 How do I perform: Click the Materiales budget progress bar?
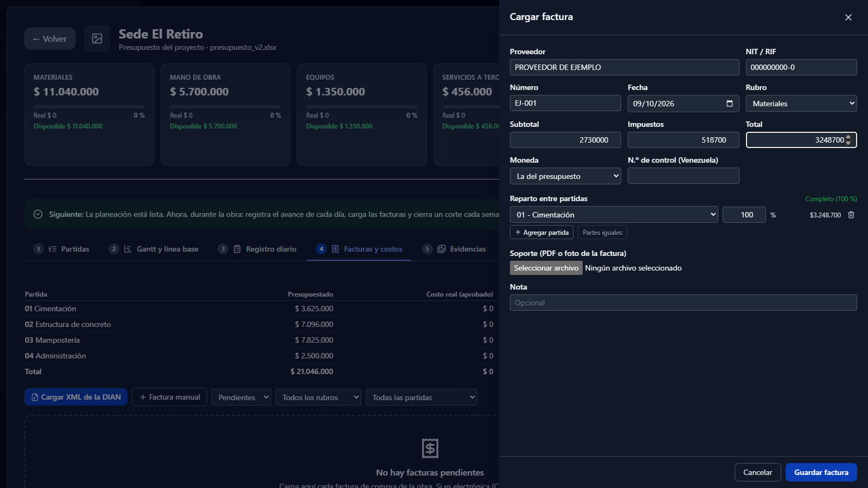click(x=89, y=107)
